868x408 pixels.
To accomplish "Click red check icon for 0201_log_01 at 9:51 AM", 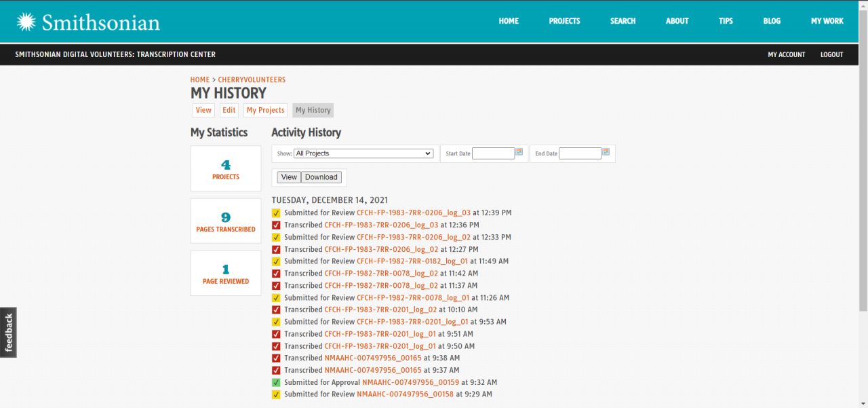I will coord(276,334).
